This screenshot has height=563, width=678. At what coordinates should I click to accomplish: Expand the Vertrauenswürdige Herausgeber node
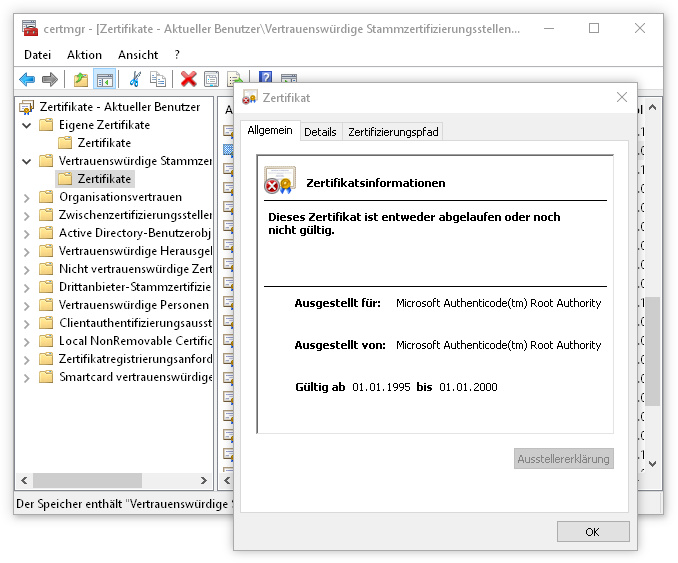click(x=27, y=252)
